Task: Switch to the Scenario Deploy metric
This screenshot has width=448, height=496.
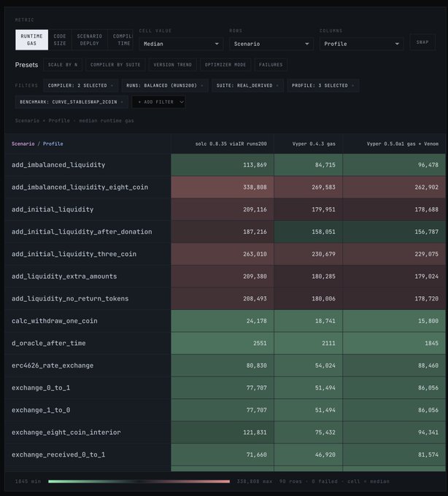Action: point(90,40)
